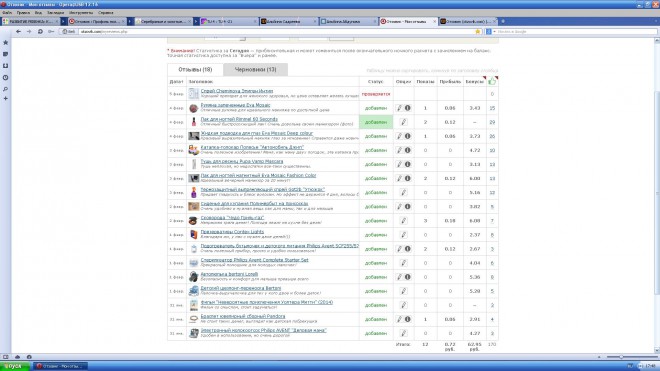Click Rimmel nail polish thumbnail image

194,122
